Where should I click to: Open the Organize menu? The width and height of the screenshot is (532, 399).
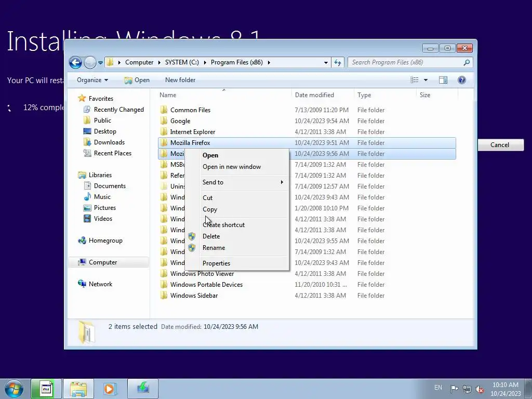[x=92, y=80]
